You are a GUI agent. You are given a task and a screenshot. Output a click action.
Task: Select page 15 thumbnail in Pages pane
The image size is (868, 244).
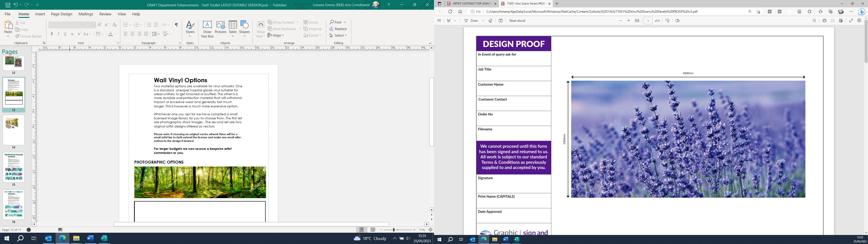pos(14,167)
